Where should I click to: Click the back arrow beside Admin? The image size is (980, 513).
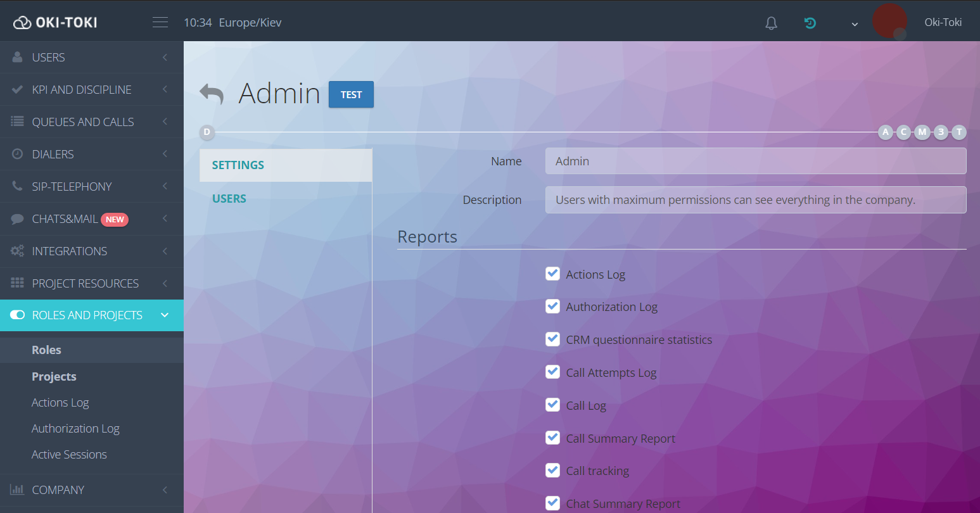[212, 94]
